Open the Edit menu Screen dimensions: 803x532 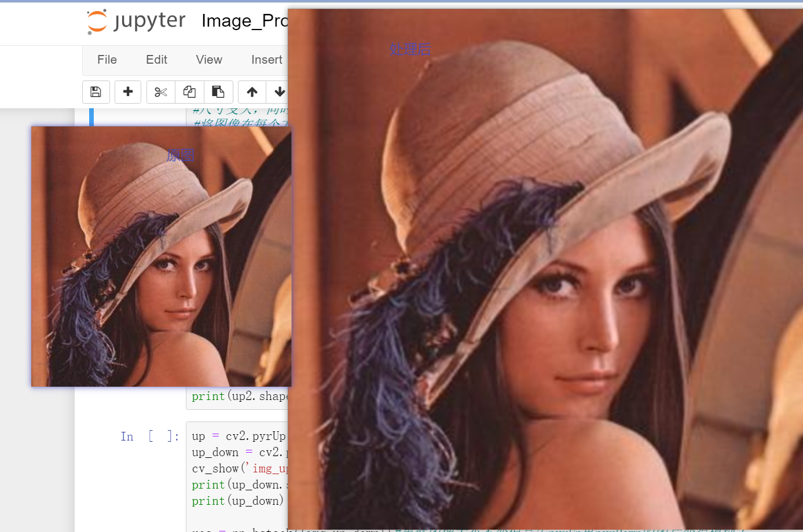[156, 60]
